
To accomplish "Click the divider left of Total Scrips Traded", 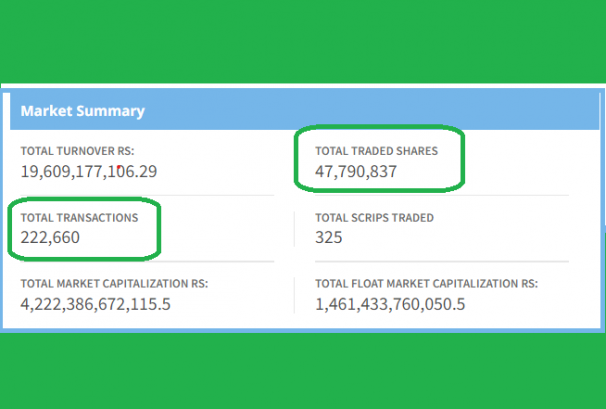I will point(295,228).
